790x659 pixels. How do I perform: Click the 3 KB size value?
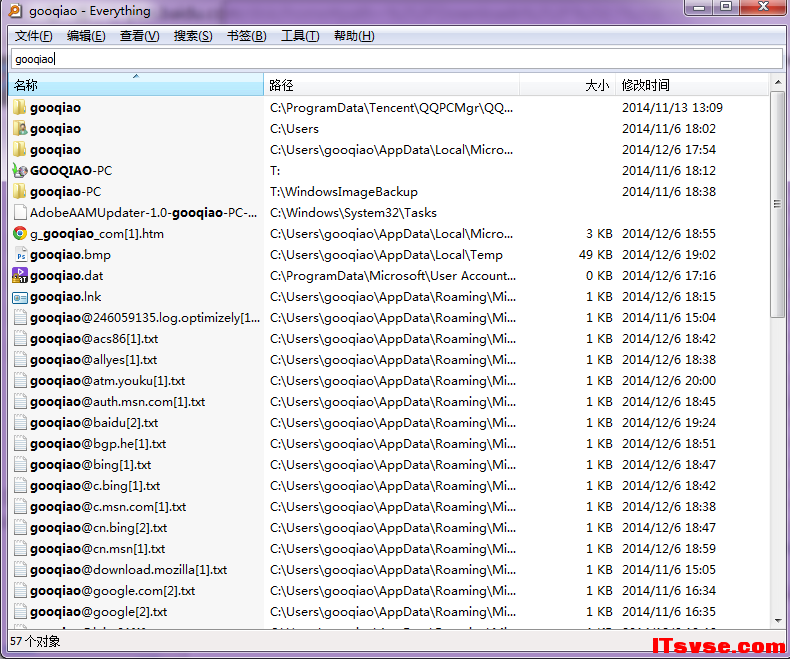pyautogui.click(x=599, y=234)
